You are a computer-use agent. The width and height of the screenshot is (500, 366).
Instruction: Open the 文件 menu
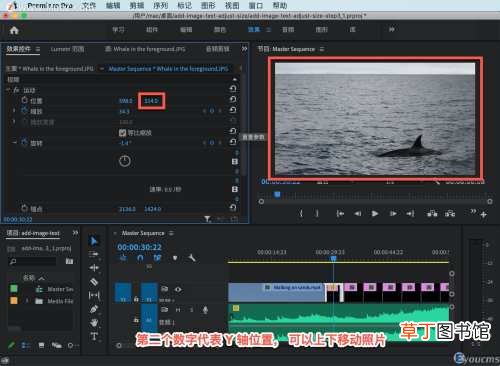pos(89,6)
